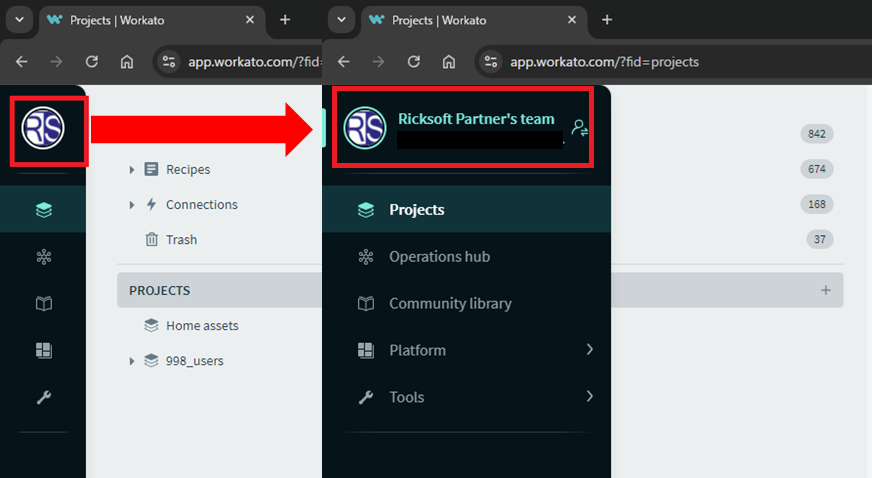Open 998_users project
This screenshot has height=478, width=872.
195,361
